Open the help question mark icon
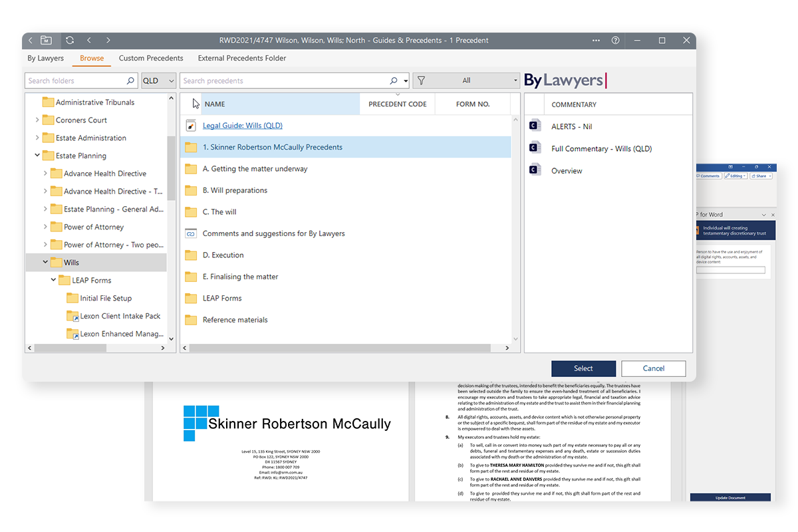This screenshot has height=532, width=798. [616, 41]
